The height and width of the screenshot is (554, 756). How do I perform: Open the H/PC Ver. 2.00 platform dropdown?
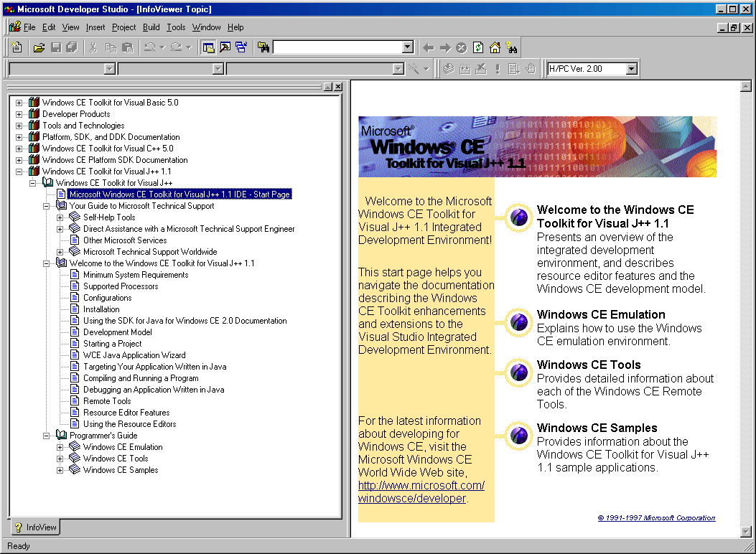coord(632,69)
